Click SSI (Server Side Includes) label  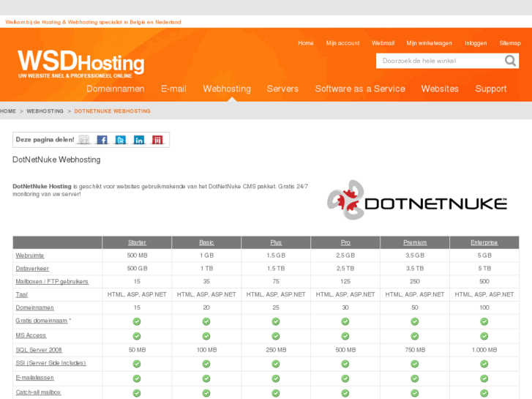(50, 363)
